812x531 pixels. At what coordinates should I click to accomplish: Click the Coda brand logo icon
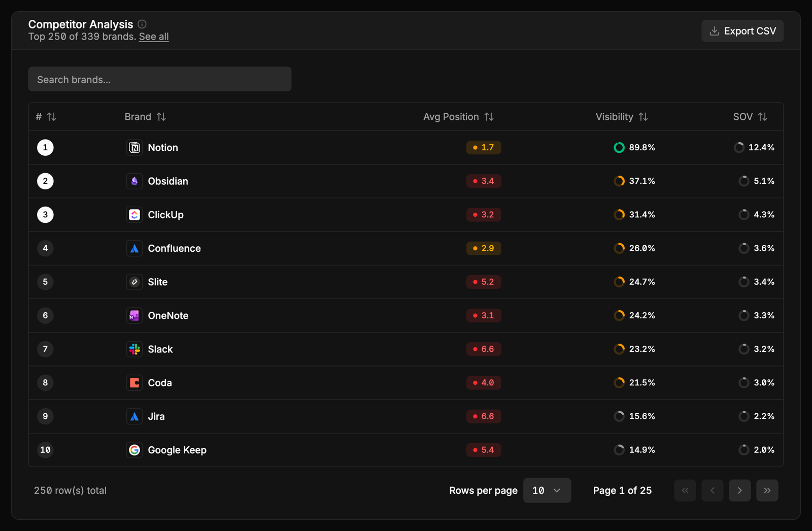coord(134,383)
